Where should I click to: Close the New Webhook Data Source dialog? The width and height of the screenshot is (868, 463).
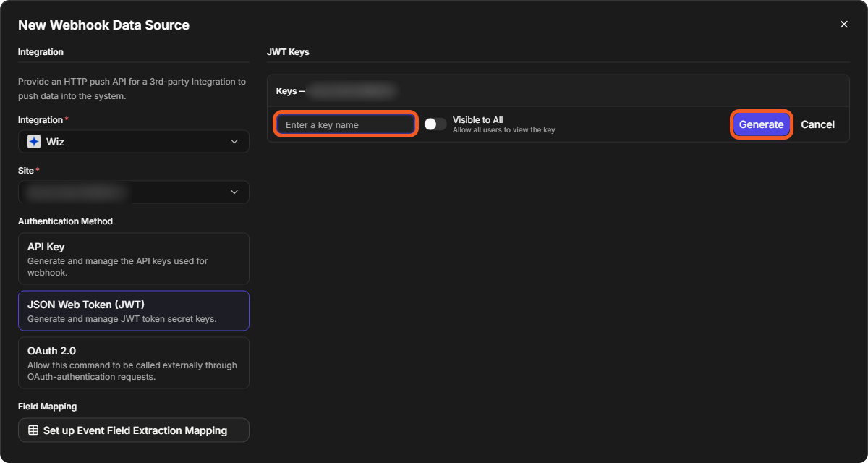click(843, 25)
